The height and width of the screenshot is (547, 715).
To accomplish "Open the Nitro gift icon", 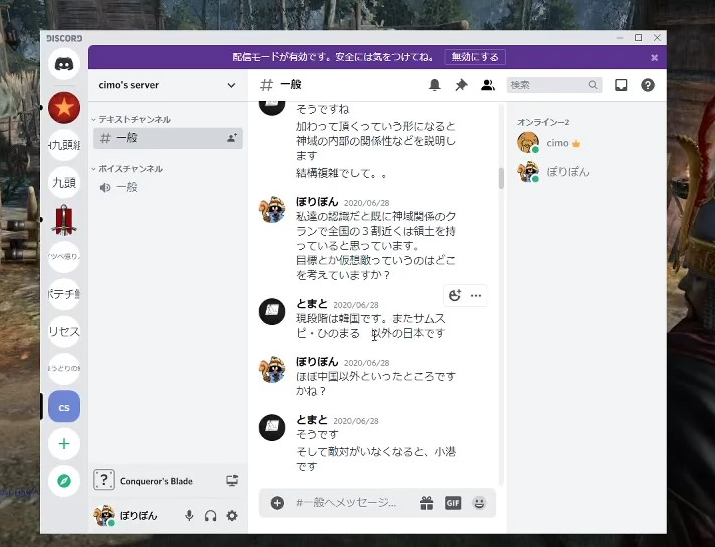I will click(x=426, y=503).
